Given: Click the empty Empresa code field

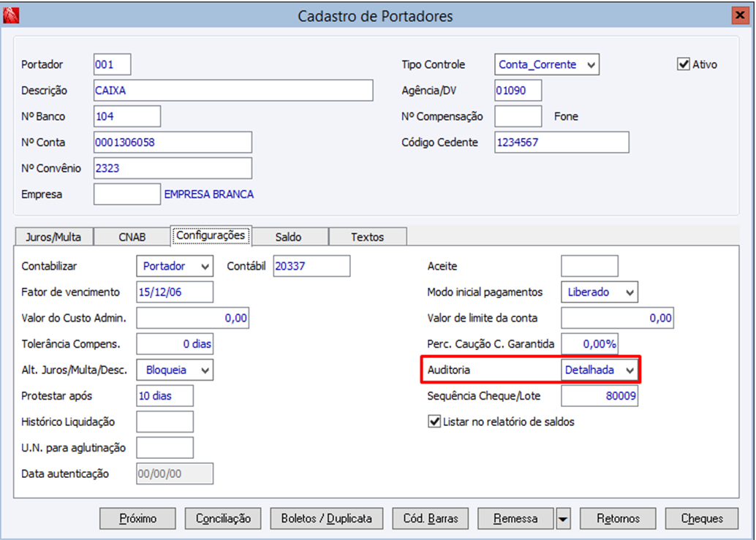Looking at the screenshot, I should [127, 194].
